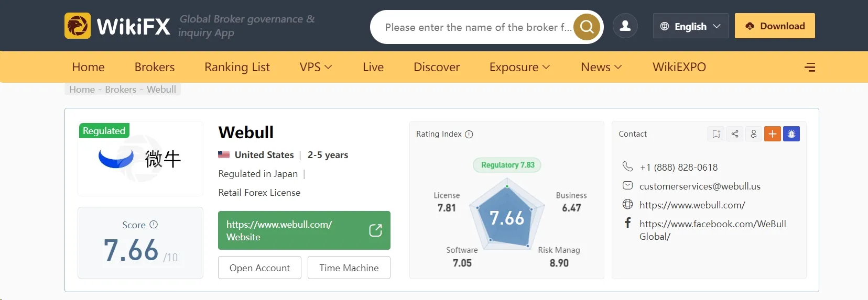This screenshot has height=300, width=868.
Task: Click the website globe icon in Contact
Action: pos(627,204)
